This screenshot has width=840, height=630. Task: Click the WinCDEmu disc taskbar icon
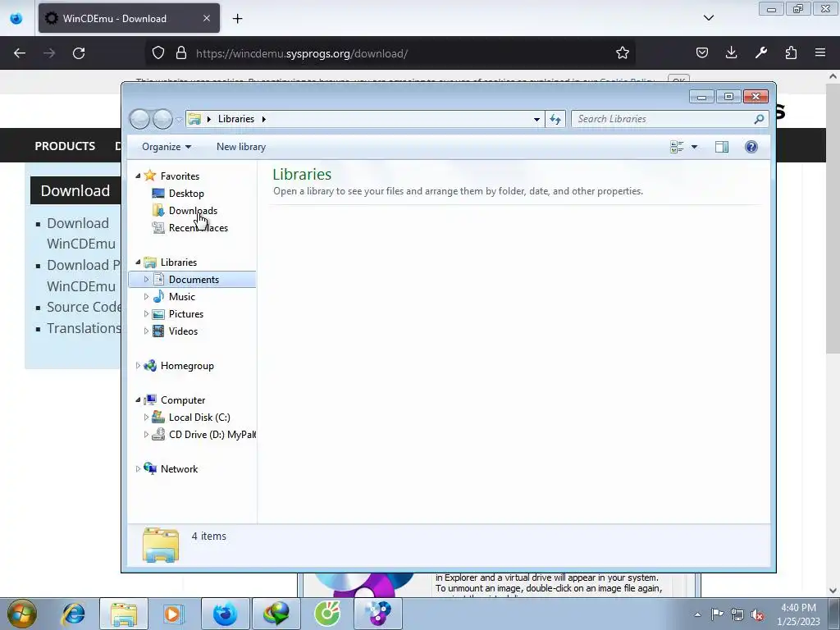pyautogui.click(x=377, y=614)
